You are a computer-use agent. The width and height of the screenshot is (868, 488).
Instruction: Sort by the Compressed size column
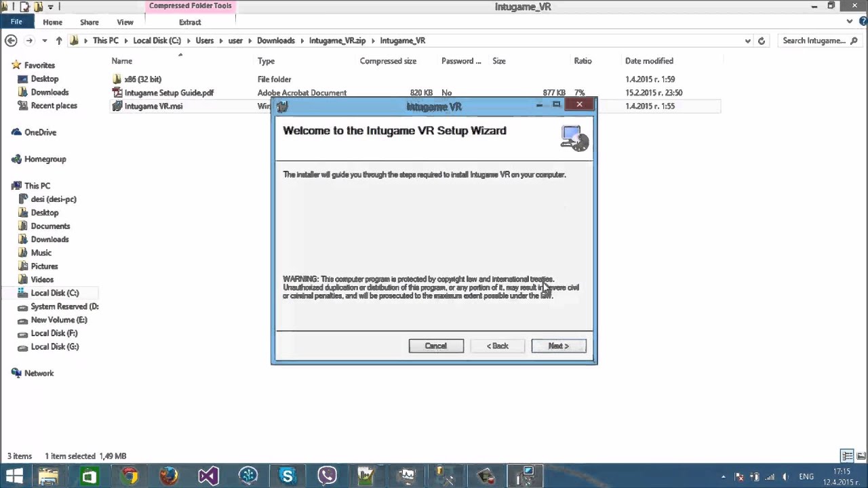point(388,61)
